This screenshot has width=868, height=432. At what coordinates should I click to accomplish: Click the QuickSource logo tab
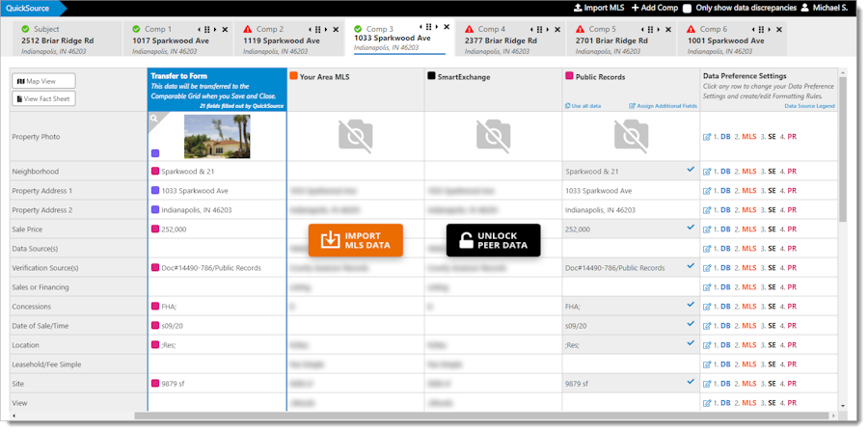[31, 9]
